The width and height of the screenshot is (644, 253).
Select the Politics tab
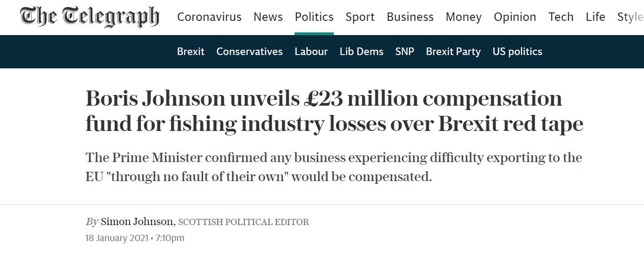[x=314, y=17]
